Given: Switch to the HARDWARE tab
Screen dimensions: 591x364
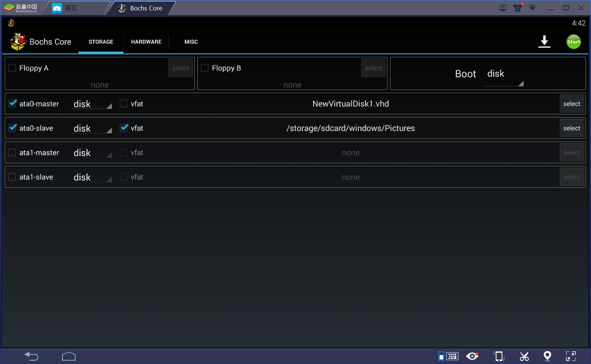Looking at the screenshot, I should point(146,42).
